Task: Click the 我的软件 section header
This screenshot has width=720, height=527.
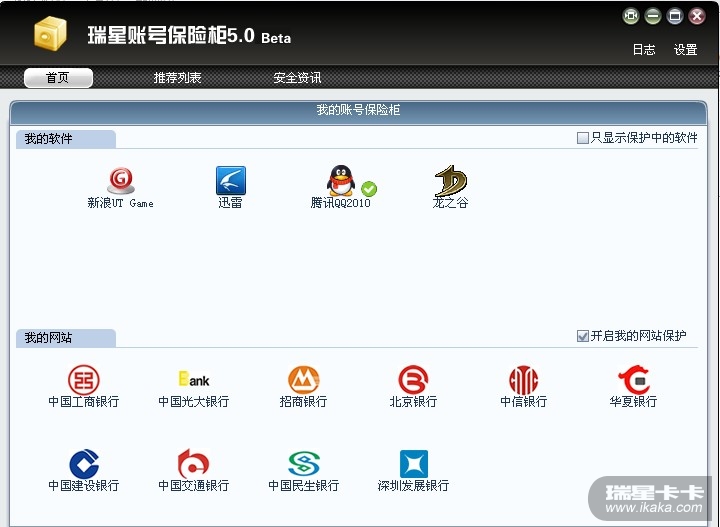Action: coord(66,139)
